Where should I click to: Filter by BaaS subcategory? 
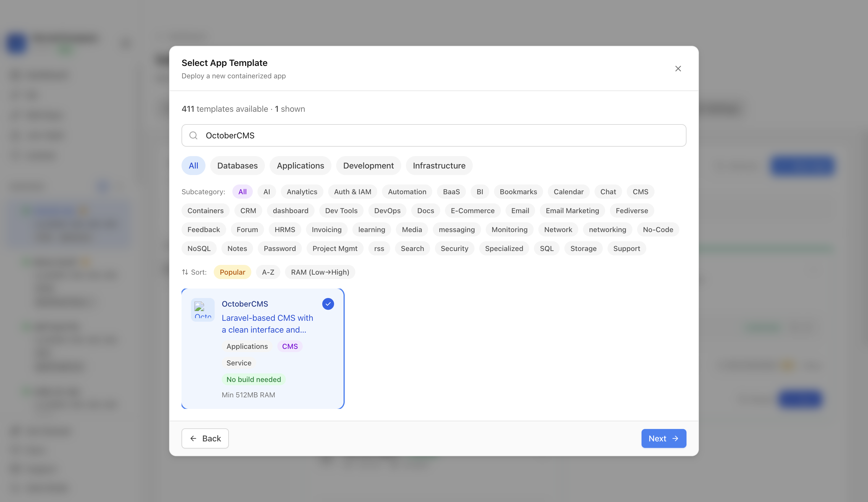(x=451, y=192)
